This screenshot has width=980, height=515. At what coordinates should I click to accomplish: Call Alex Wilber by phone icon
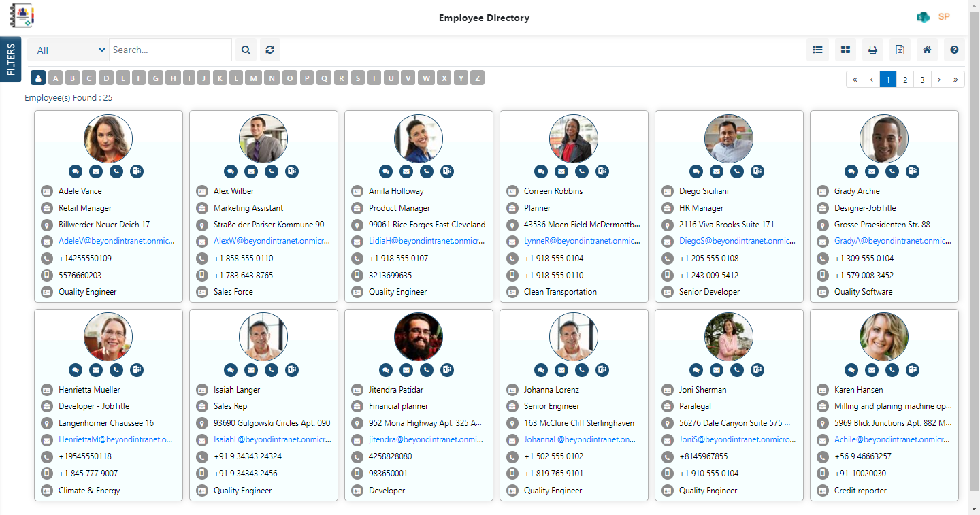(x=272, y=171)
